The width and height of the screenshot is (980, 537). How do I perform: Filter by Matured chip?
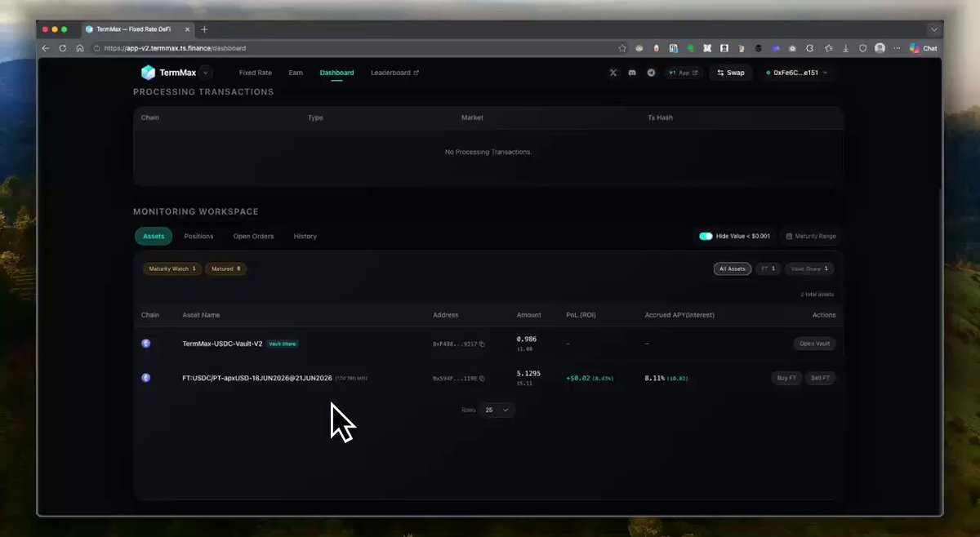[226, 268]
